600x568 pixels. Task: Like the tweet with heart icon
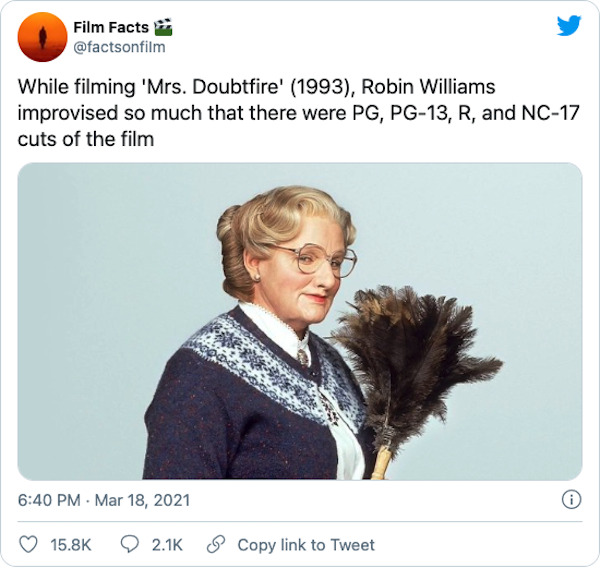(x=28, y=544)
